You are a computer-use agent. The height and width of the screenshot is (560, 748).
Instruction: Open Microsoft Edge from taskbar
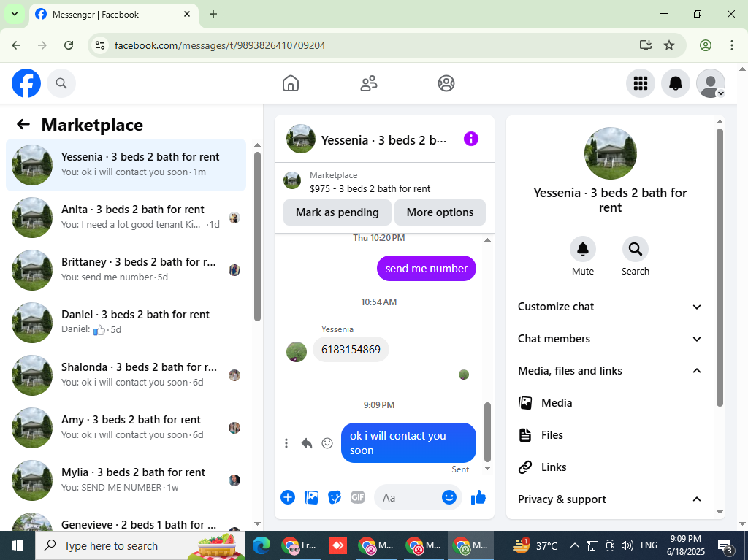(261, 545)
